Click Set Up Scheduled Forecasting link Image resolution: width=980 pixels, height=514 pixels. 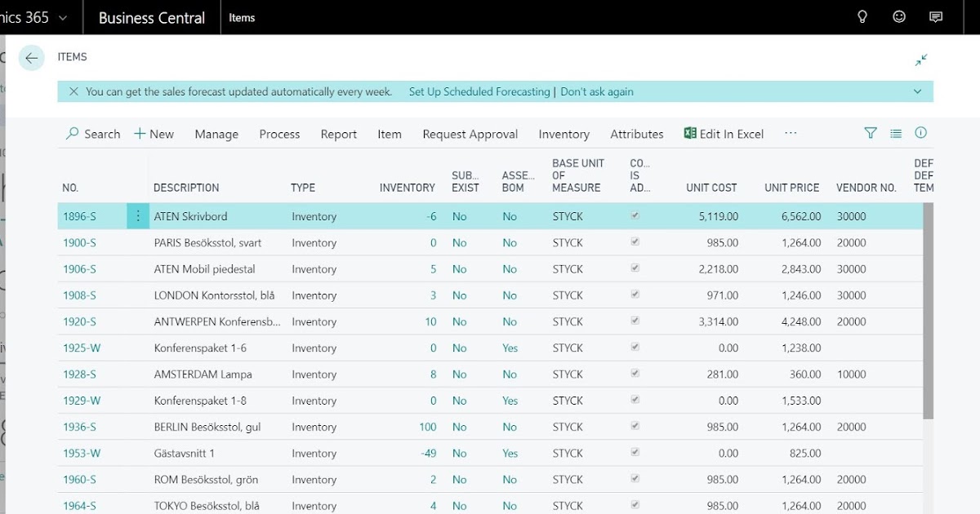[478, 91]
